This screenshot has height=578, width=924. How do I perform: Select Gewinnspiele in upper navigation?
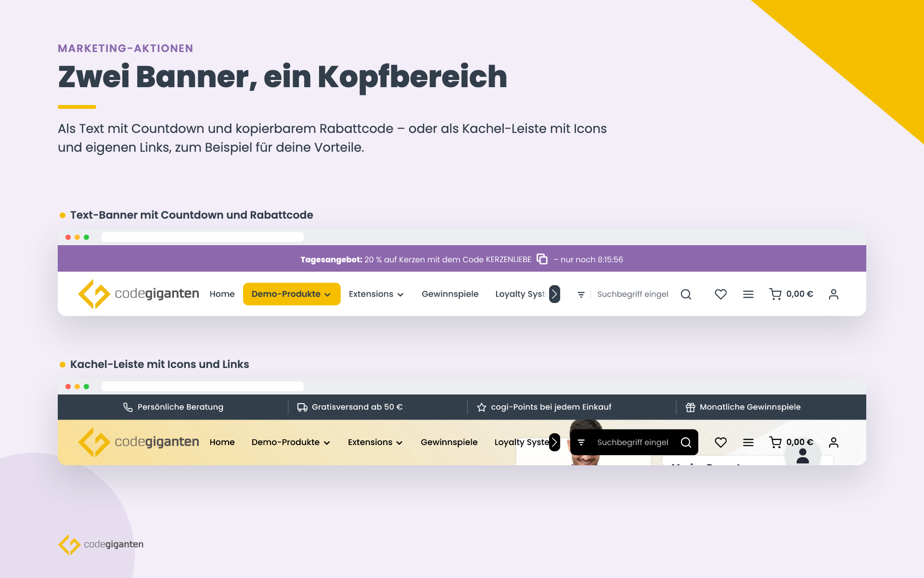(450, 294)
